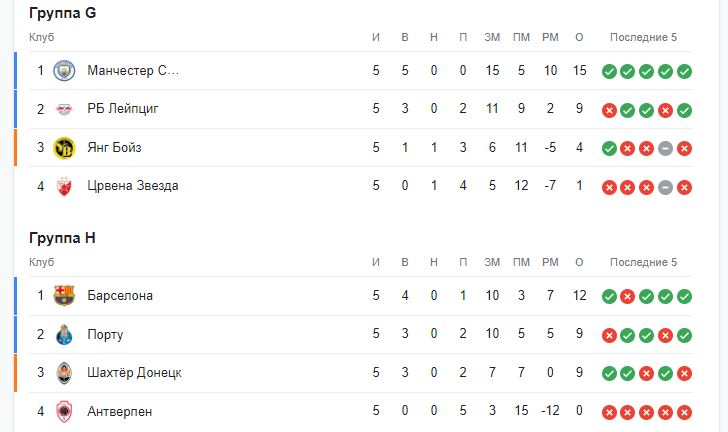Open the Шахтёр Донецк team page
Image resolution: width=728 pixels, height=432 pixels.
134,373
